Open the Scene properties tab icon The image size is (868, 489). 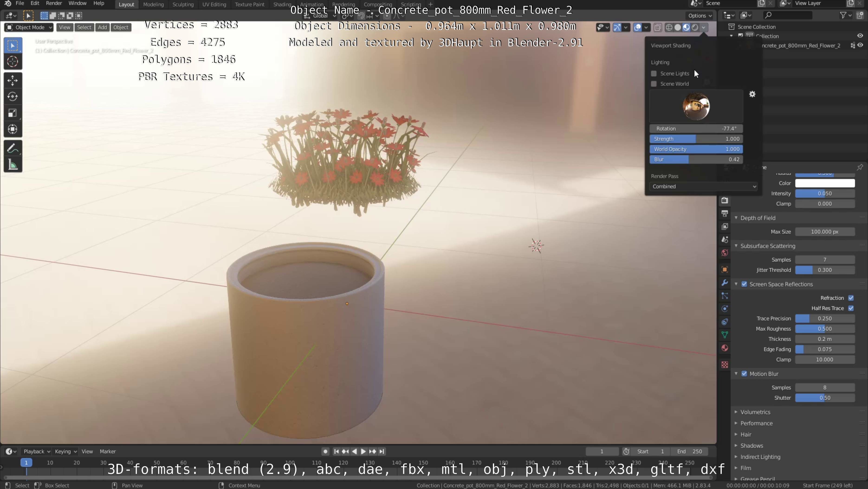(725, 240)
